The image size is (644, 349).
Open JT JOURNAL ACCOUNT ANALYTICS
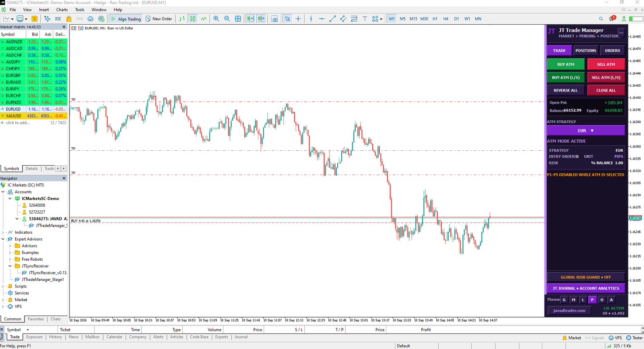click(586, 288)
